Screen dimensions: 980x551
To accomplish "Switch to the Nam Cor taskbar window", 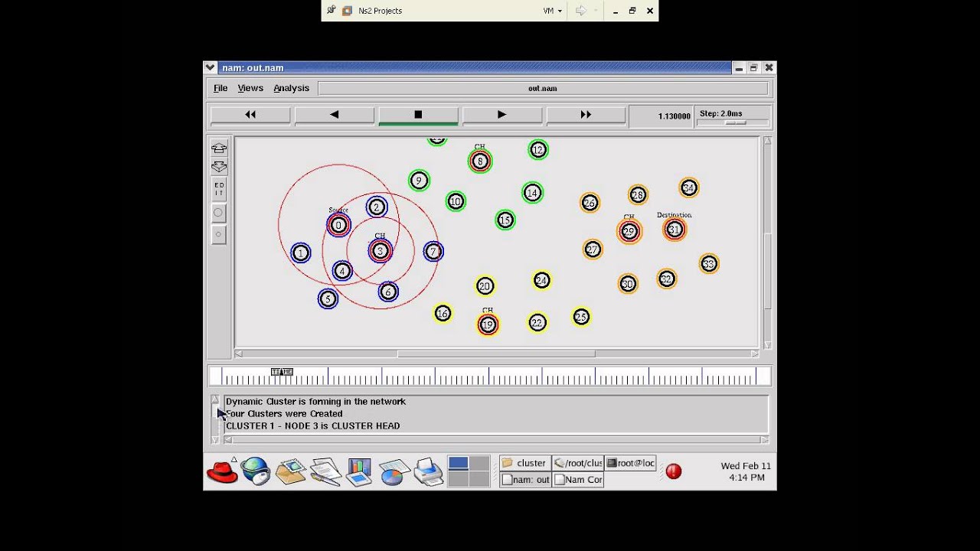I will pos(578,480).
